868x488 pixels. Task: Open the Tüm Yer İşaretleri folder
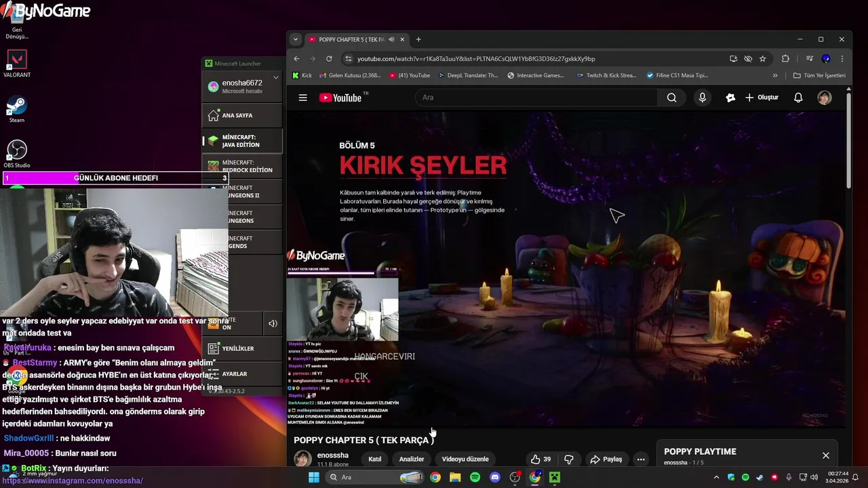[819, 75]
